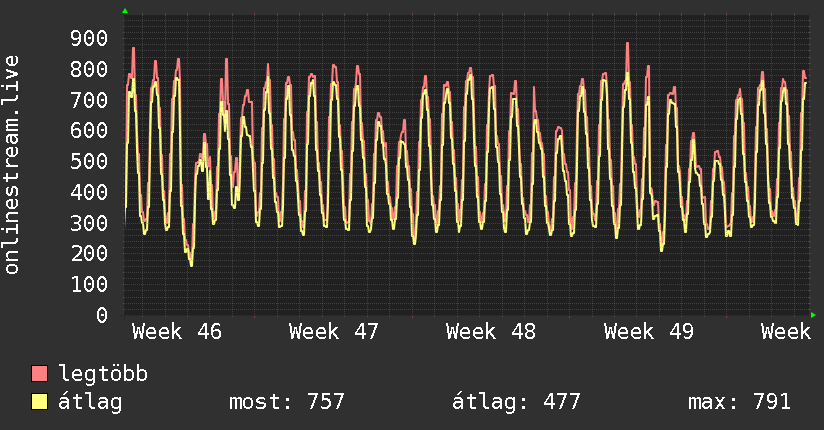This screenshot has width=824, height=430.
Task: Click the pink legtöbb legend swatch
Action: click(39, 374)
